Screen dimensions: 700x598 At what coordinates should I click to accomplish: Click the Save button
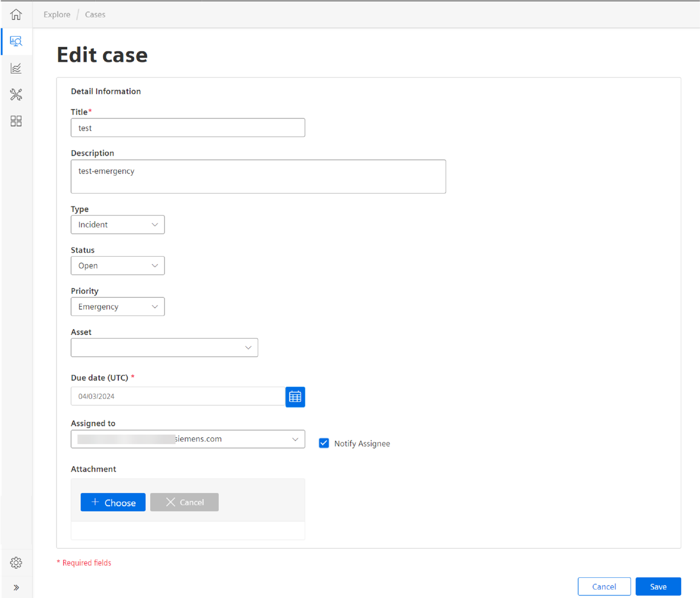658,587
